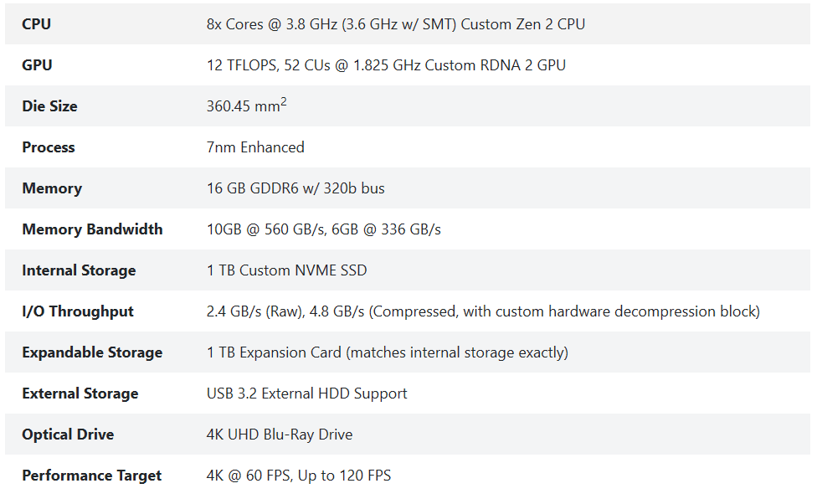Screen dimensions: 817x504
Task: Select the 1 TB Custom NVME SSD text
Action: [286, 270]
